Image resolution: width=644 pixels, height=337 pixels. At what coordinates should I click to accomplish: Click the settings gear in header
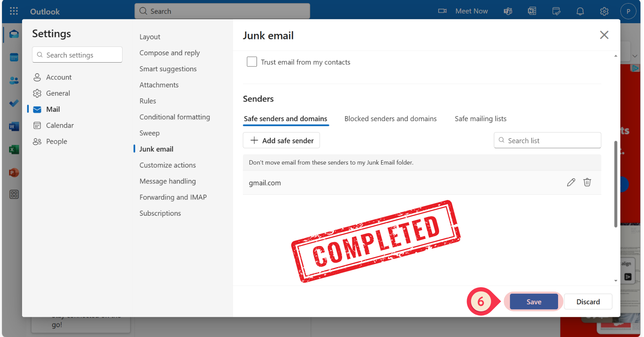[x=604, y=11]
